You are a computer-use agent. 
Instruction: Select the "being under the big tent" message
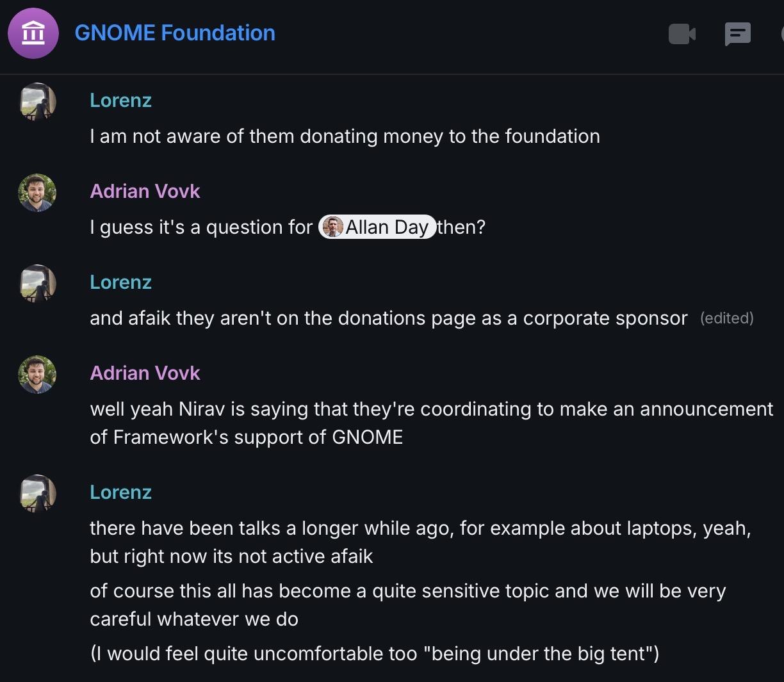tap(374, 654)
